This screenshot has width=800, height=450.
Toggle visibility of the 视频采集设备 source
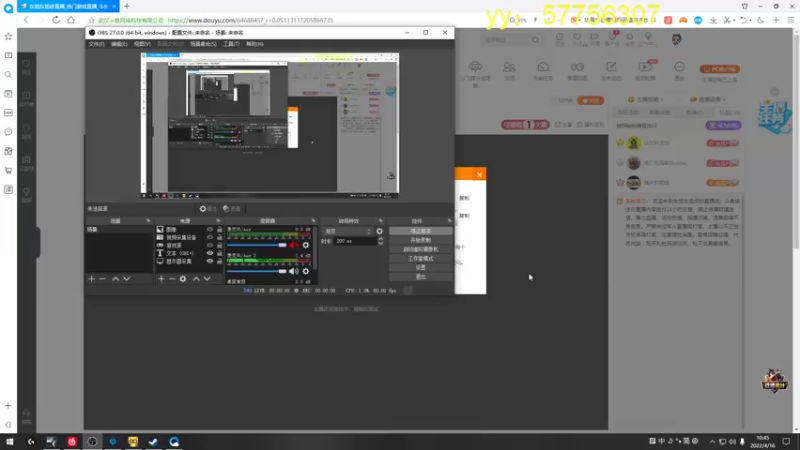coord(210,237)
